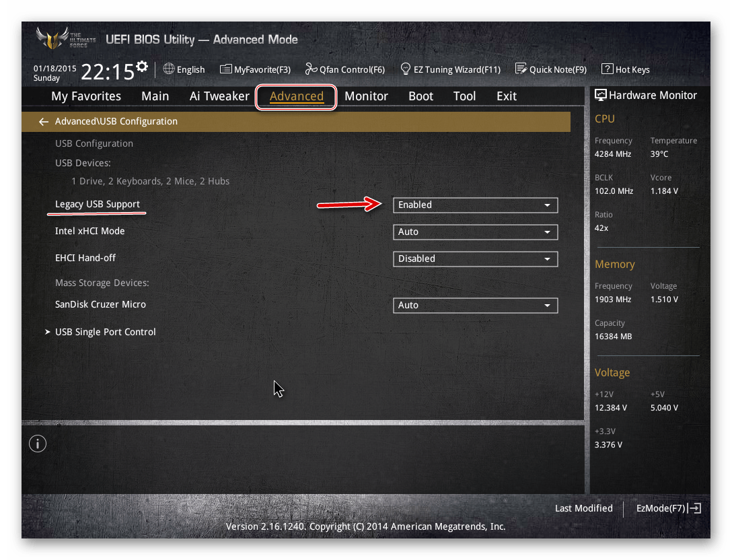Viewport: 732px width, 560px height.
Task: Click the memory frequency 1903 MHz
Action: pyautogui.click(x=613, y=300)
